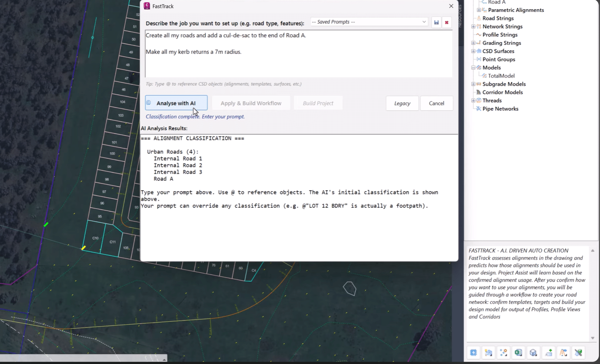Click "Road A" in the analysis results
The height and width of the screenshot is (364, 600).
click(x=163, y=179)
